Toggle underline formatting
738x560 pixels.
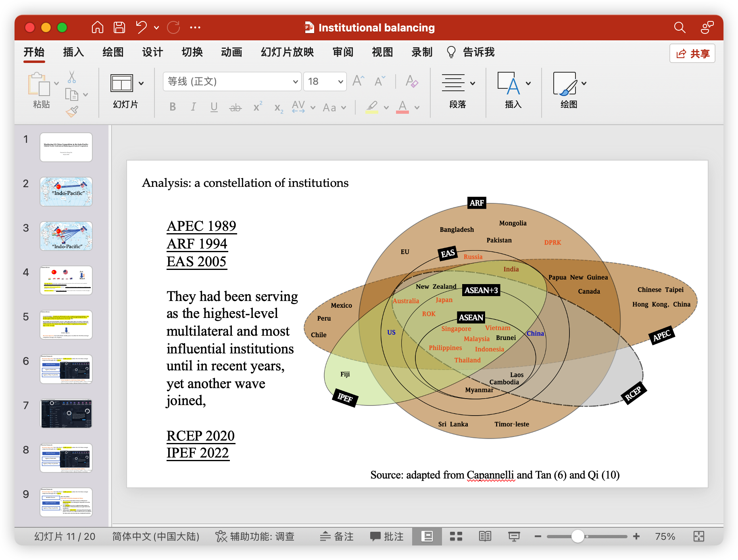coord(214,107)
